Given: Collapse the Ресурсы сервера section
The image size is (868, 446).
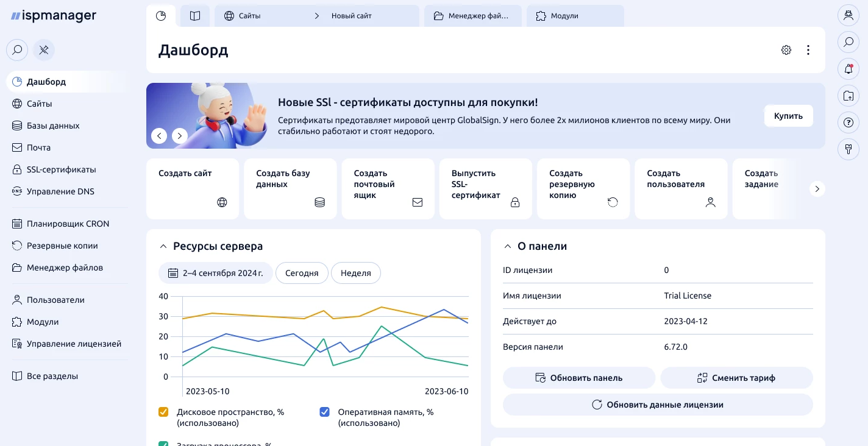Looking at the screenshot, I should [x=163, y=247].
